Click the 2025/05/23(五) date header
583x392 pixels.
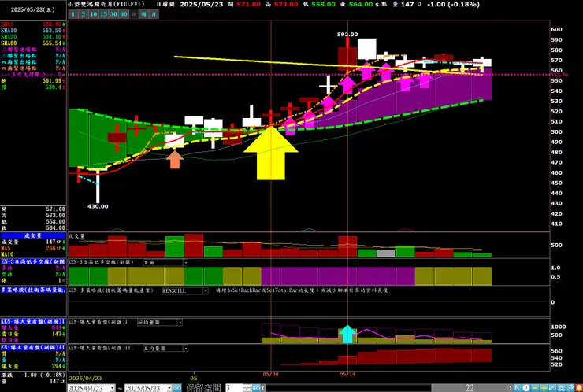(x=33, y=10)
